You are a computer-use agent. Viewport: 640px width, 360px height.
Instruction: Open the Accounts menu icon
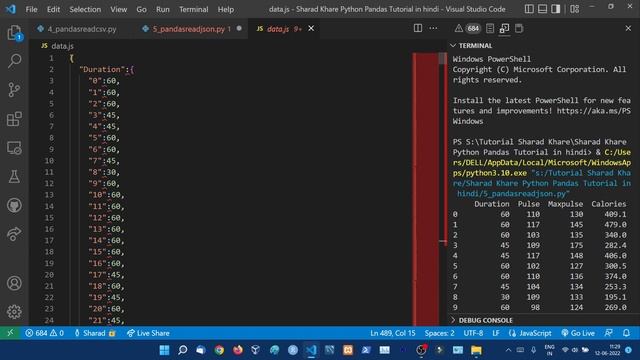(14, 283)
